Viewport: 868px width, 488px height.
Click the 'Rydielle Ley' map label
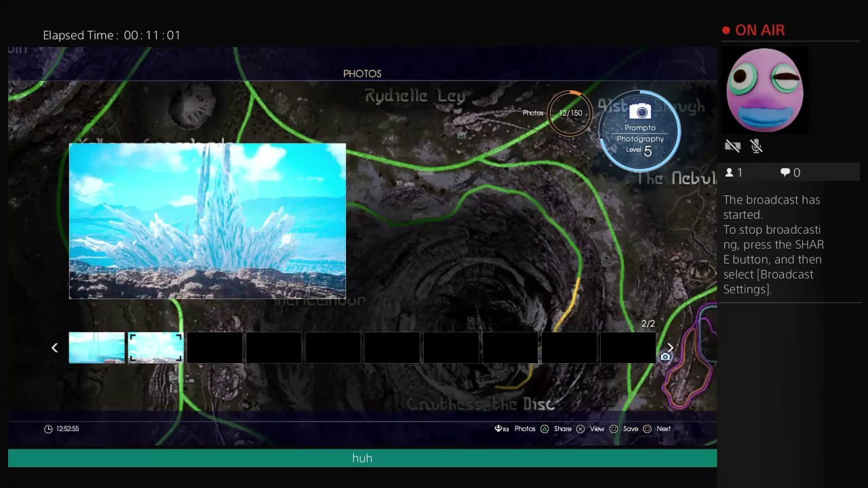pos(415,96)
